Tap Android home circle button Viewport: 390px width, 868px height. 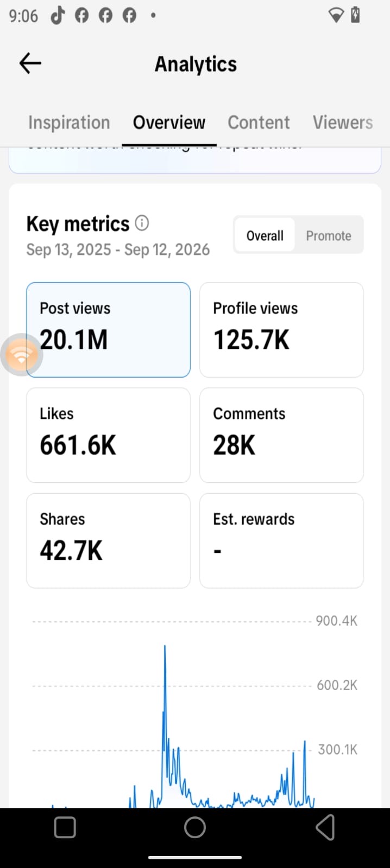click(x=195, y=827)
